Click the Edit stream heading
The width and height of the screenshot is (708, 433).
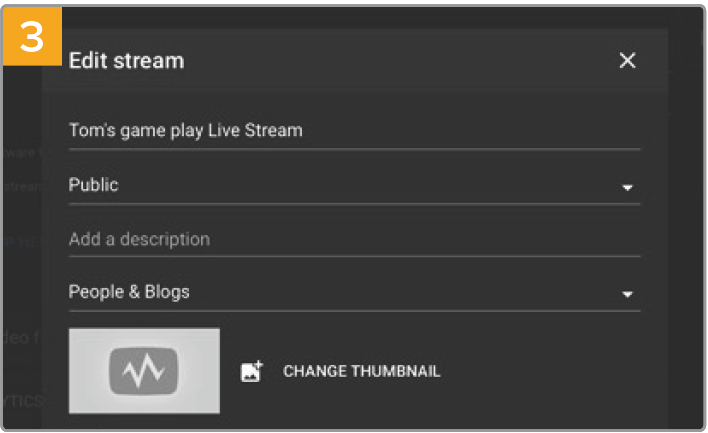point(126,61)
